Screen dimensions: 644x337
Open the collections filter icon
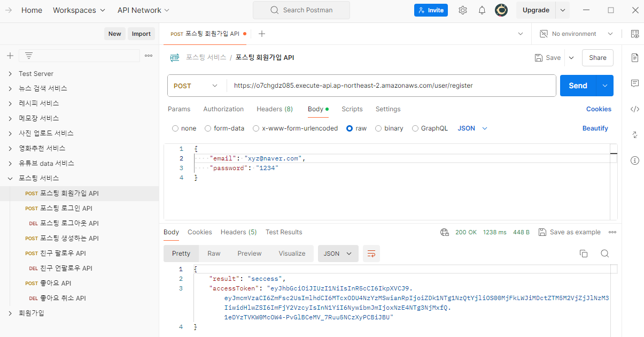[29, 56]
